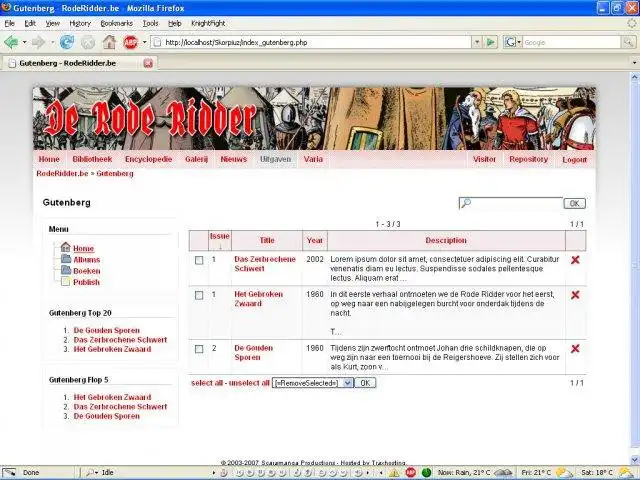
Task: Click the green Go arrow beside address bar
Action: [x=491, y=42]
